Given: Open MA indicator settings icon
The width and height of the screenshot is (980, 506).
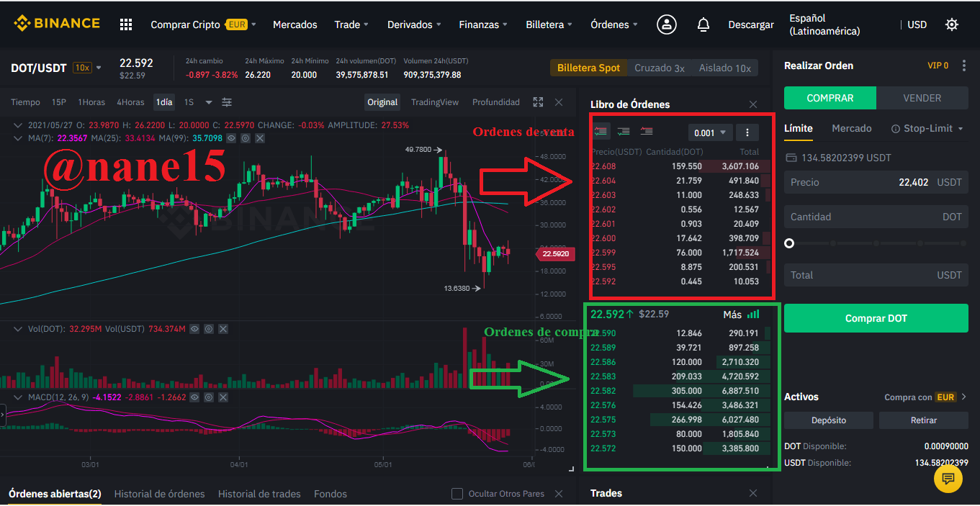Looking at the screenshot, I should click(246, 138).
